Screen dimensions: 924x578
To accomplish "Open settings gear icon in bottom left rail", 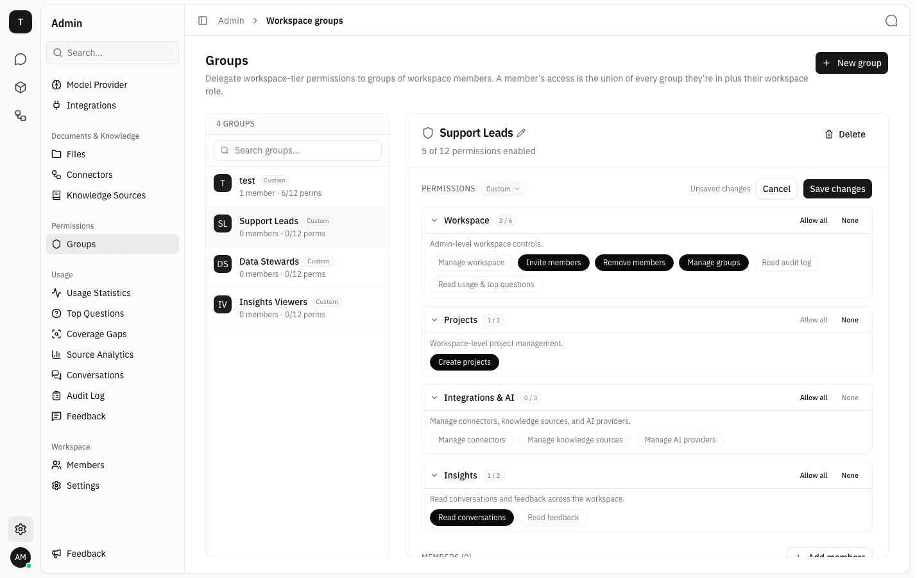I will pyautogui.click(x=21, y=529).
